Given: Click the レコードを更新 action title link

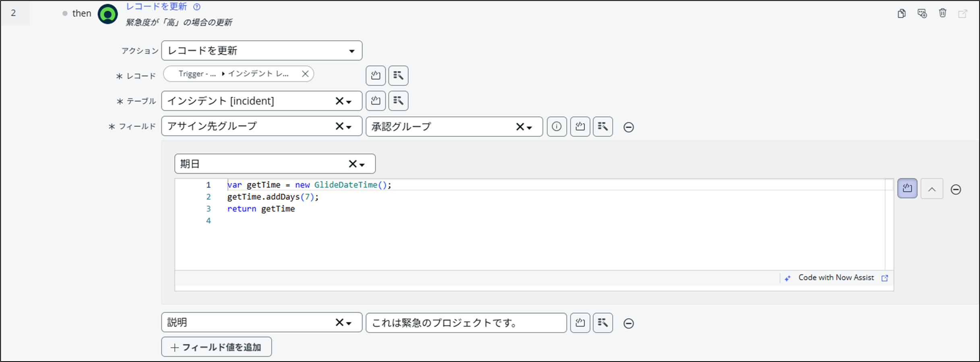Looking at the screenshot, I should [x=156, y=7].
